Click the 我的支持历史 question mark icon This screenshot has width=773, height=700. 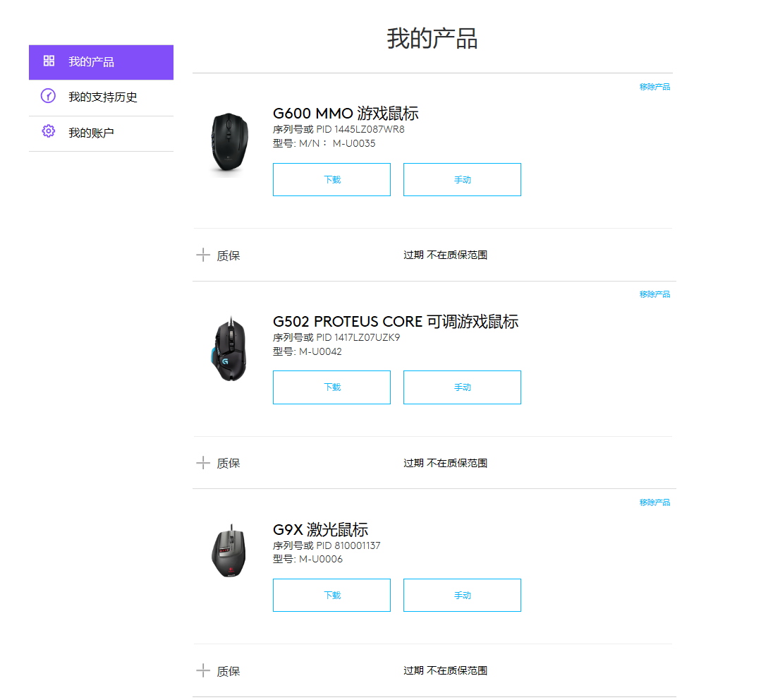(x=48, y=97)
